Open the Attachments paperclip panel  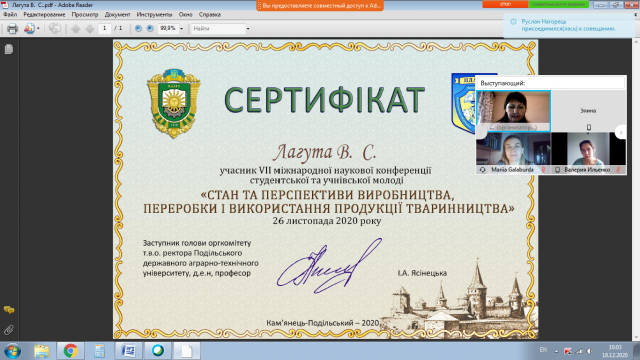pos(9,330)
